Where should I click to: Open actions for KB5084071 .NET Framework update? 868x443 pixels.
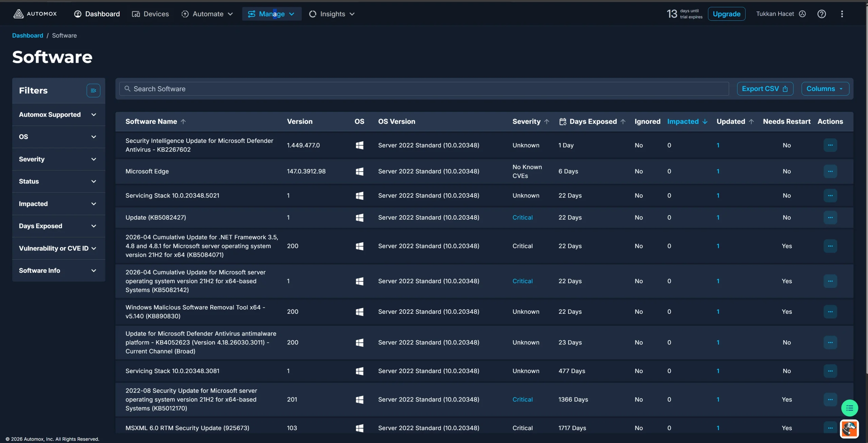pos(830,246)
